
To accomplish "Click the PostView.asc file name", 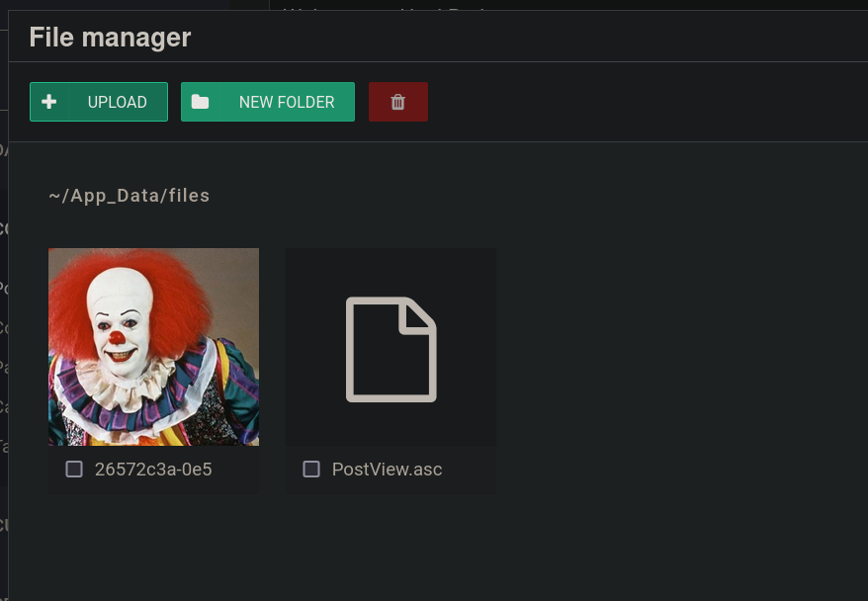I will point(387,470).
